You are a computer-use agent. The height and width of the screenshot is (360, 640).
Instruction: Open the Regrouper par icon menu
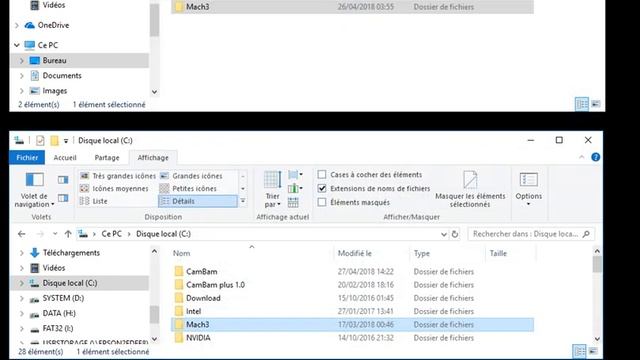coord(295,175)
